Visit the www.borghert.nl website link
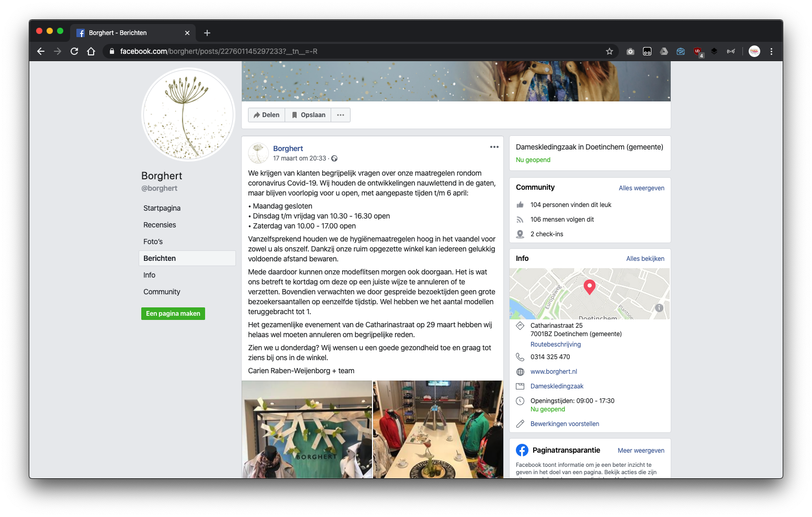Screen dimensions: 812x517 pos(554,372)
